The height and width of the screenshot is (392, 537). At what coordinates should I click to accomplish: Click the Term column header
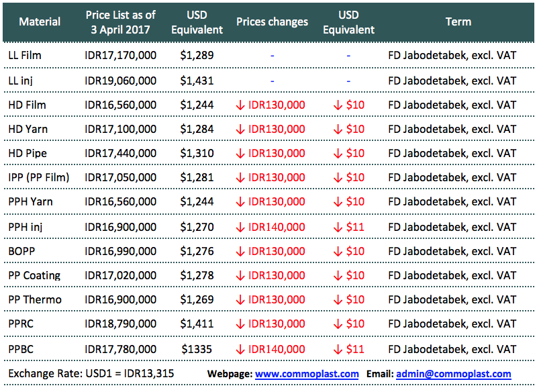(x=458, y=22)
